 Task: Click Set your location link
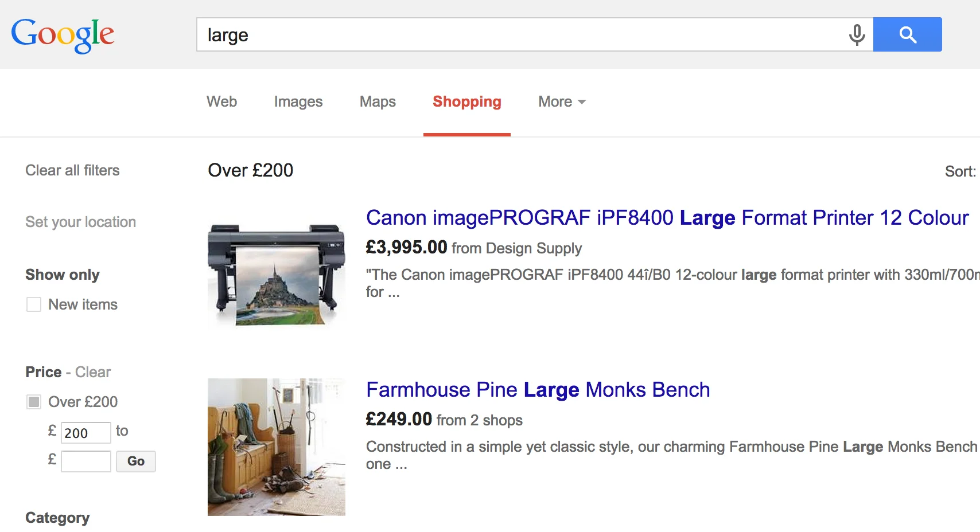pos(80,222)
